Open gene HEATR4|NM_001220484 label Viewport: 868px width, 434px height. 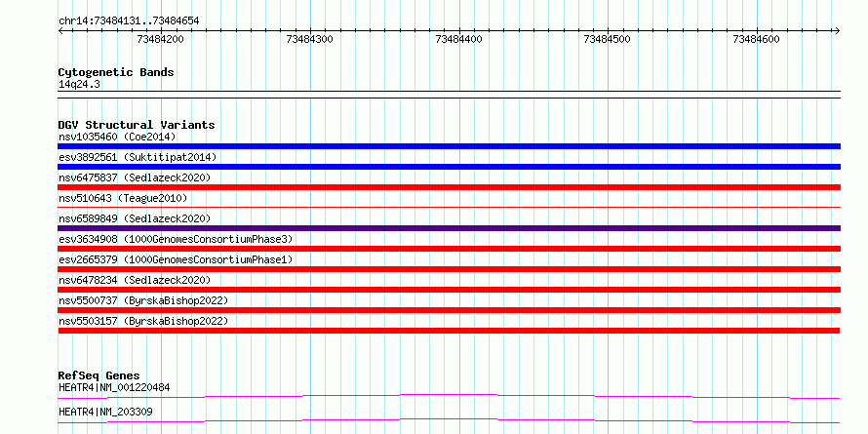pyautogui.click(x=114, y=387)
